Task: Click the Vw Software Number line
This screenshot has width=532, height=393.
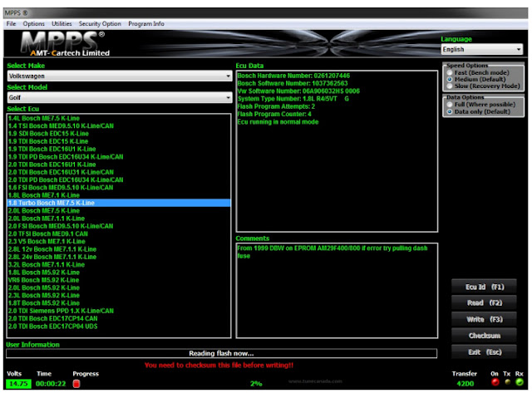Action: pos(298,91)
